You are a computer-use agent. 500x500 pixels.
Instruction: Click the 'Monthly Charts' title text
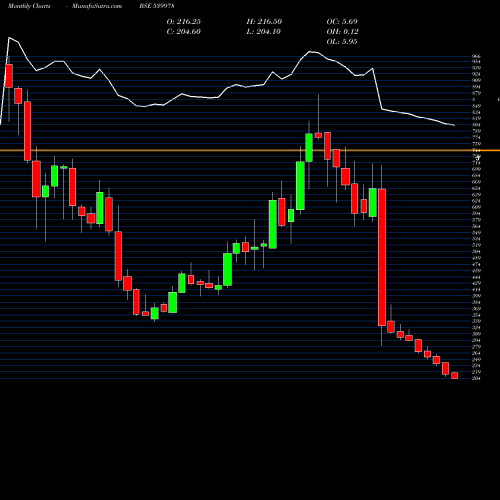(x=29, y=6)
